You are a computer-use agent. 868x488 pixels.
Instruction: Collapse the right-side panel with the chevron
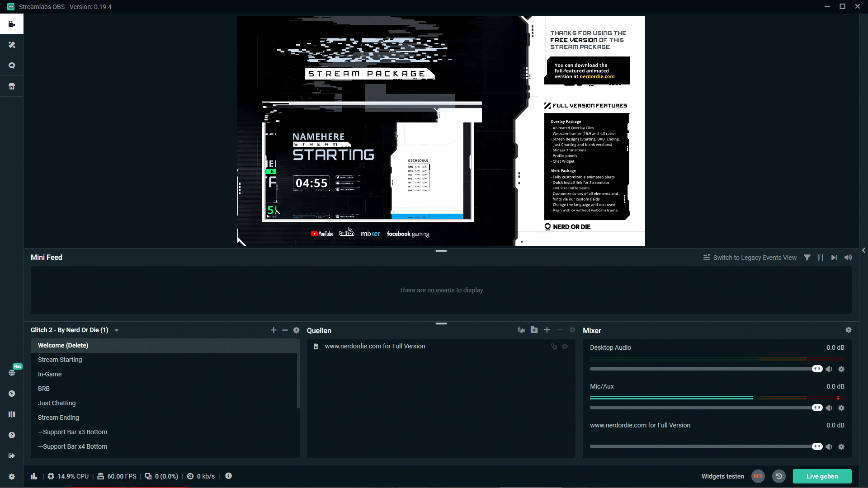click(864, 250)
